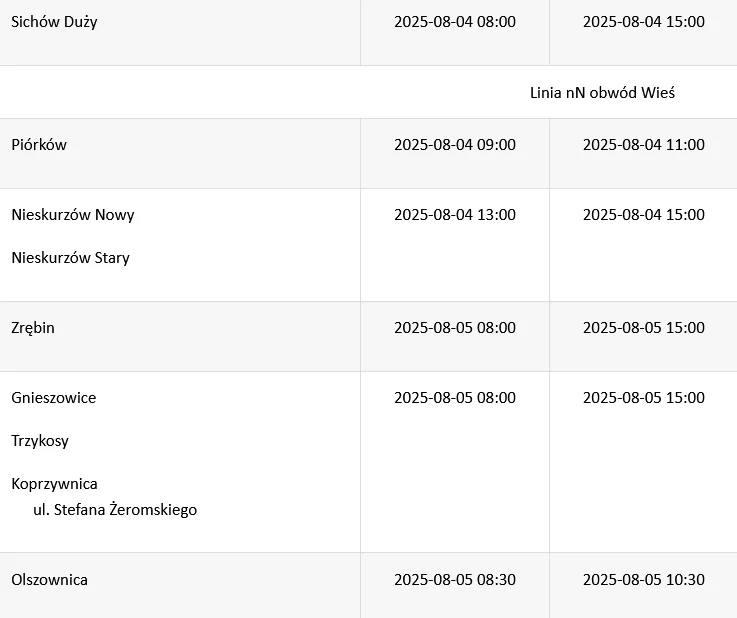Click Gnieszowice start time 2025-08-05 08:00
Viewport: 737px width, 618px height.
pyautogui.click(x=455, y=398)
